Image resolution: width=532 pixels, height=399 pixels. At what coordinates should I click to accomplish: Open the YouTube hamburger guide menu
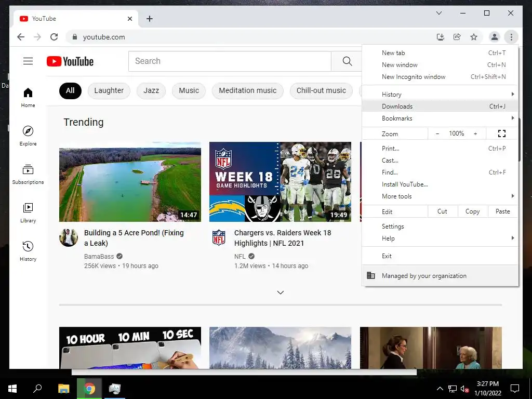tap(28, 61)
